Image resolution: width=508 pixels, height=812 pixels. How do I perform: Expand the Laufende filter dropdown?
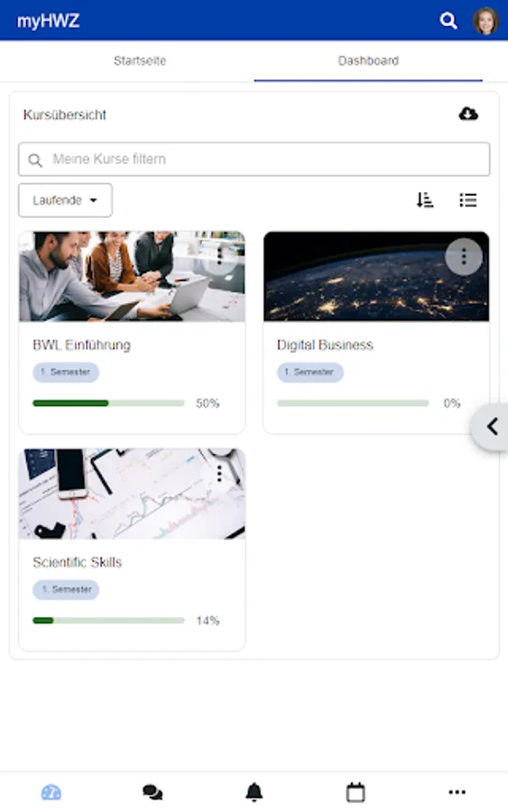pyautogui.click(x=65, y=200)
